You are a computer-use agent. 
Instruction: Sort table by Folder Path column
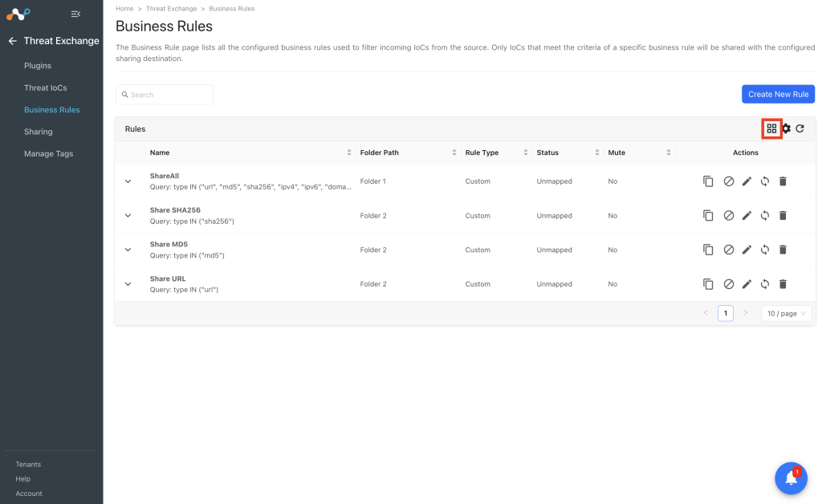(x=454, y=152)
